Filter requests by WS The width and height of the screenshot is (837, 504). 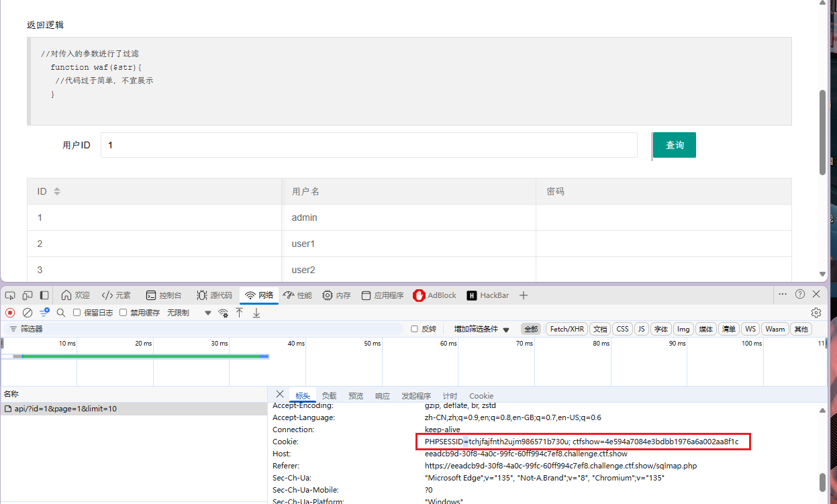pyautogui.click(x=750, y=329)
